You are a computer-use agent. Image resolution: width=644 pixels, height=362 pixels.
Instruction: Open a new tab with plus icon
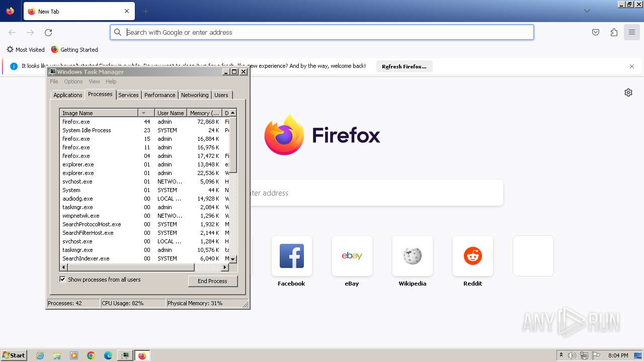coord(146,11)
